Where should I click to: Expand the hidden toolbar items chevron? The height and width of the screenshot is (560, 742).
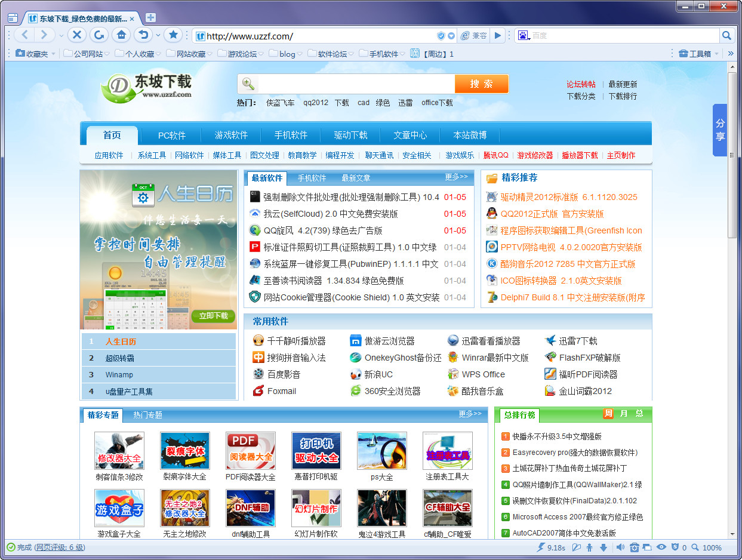[x=731, y=54]
